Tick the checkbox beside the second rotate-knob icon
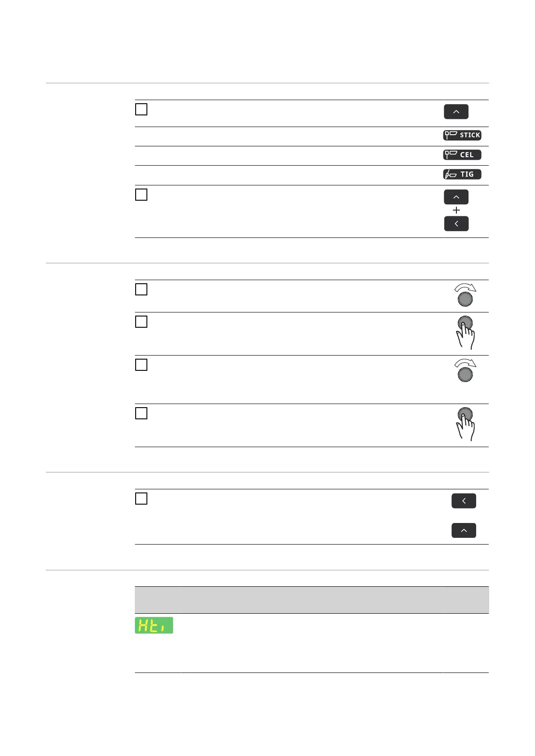The height and width of the screenshot is (756, 535). click(141, 365)
